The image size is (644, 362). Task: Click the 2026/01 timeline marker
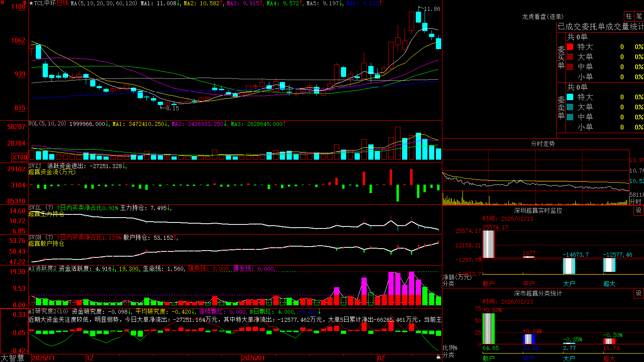(x=254, y=358)
